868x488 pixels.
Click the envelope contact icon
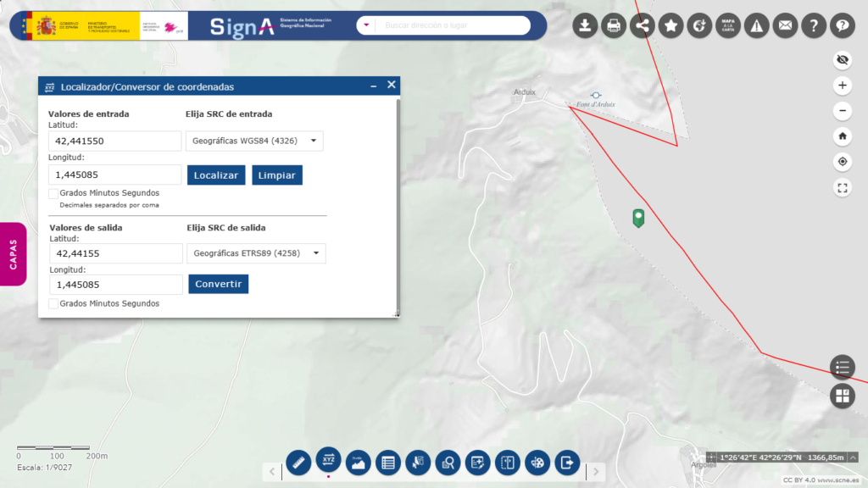point(785,25)
